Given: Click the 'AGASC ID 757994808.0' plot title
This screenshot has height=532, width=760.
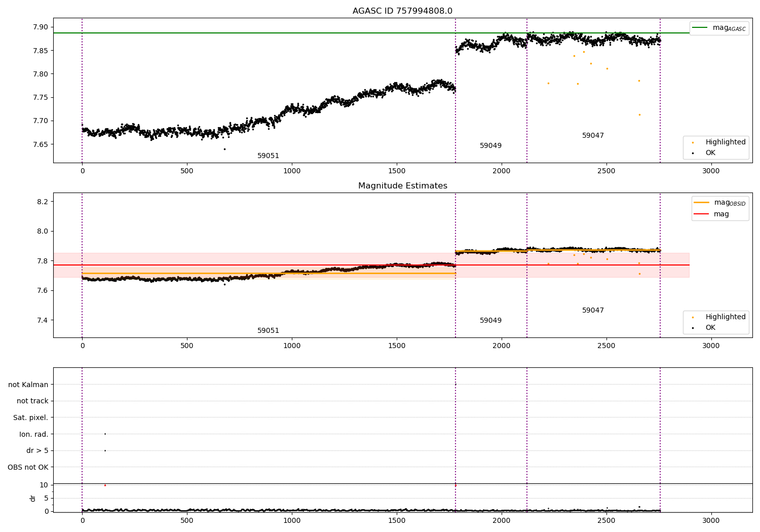Looking at the screenshot, I should pos(402,11).
